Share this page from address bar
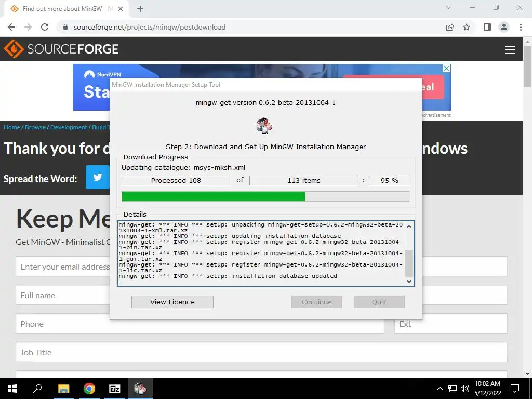This screenshot has width=532, height=399. tap(450, 27)
